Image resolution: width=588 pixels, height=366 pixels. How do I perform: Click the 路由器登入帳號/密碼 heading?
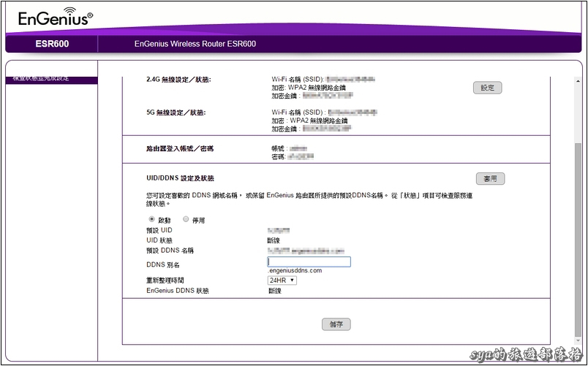pyautogui.click(x=180, y=149)
